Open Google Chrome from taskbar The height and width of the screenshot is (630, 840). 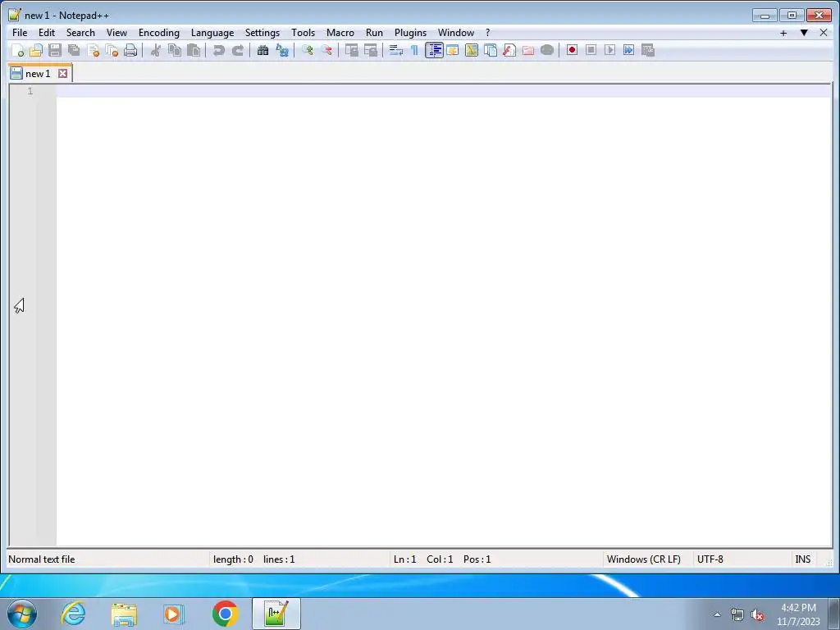tap(225, 614)
